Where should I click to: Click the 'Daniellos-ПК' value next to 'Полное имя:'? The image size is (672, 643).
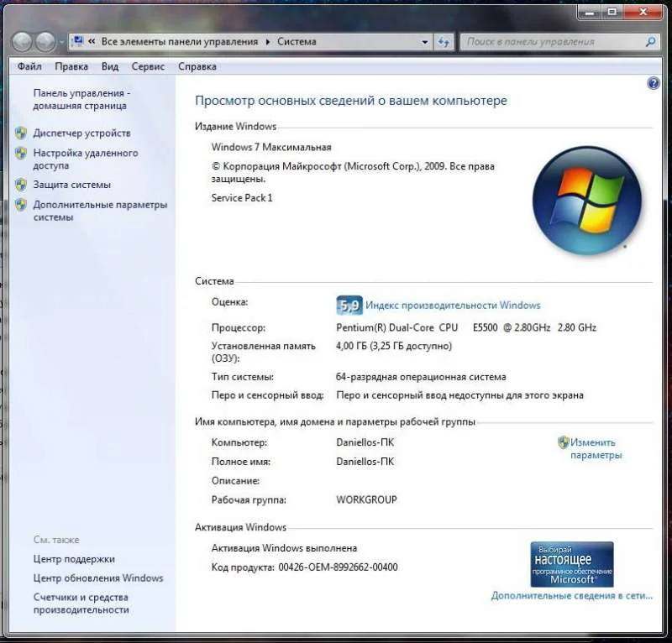[x=365, y=462]
